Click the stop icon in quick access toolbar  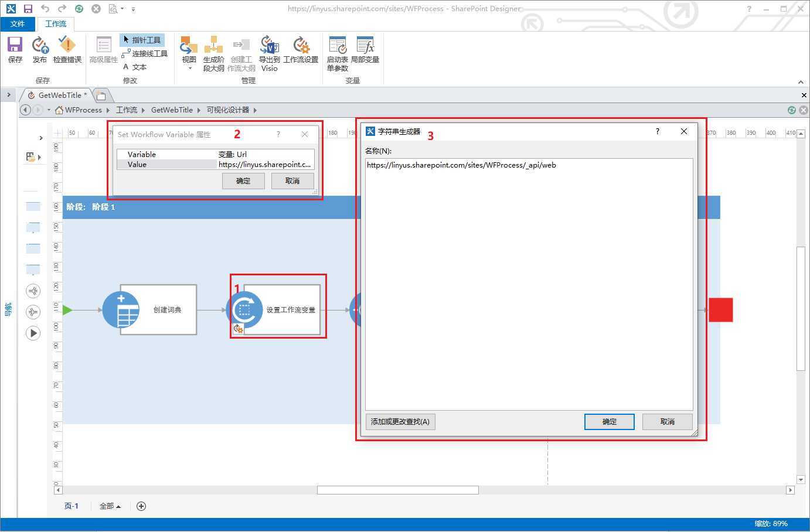(x=96, y=9)
